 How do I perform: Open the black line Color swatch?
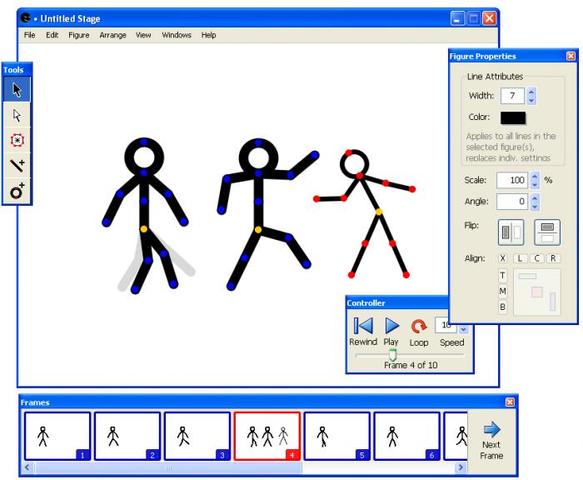click(513, 117)
